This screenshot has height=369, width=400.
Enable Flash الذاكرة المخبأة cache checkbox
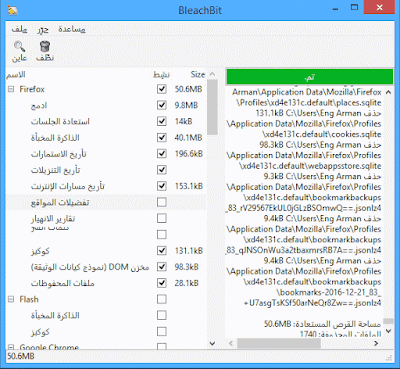[162, 315]
